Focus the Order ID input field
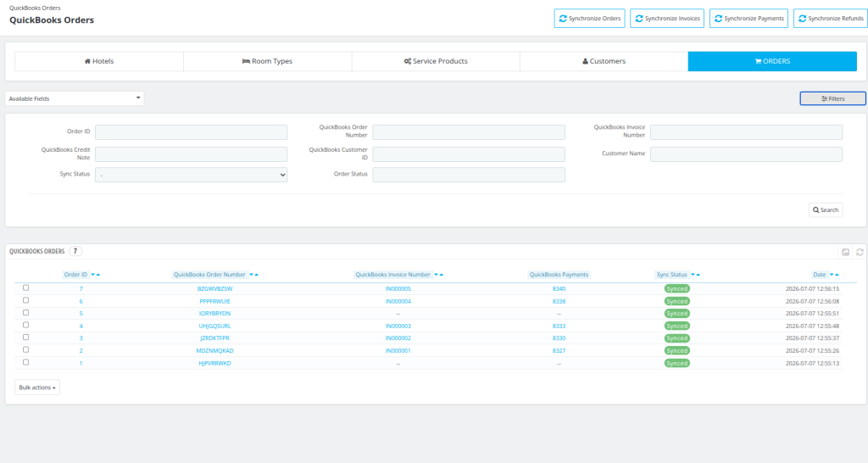The image size is (868, 463). click(x=191, y=131)
